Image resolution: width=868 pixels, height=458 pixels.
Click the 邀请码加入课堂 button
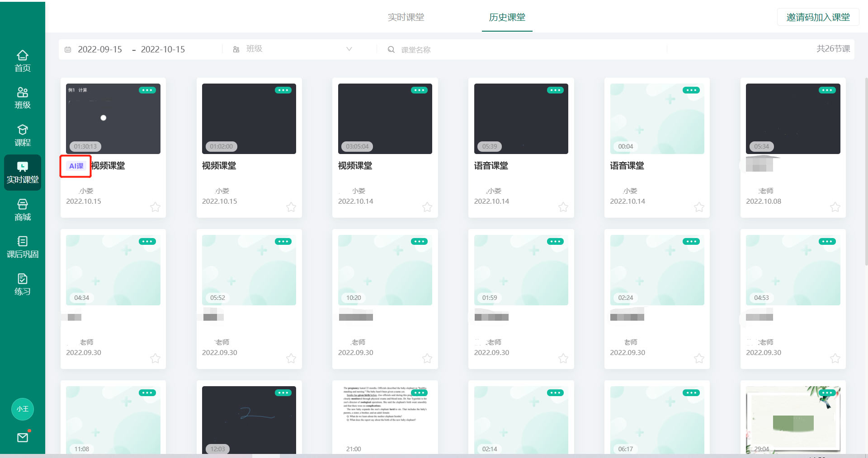tap(817, 17)
